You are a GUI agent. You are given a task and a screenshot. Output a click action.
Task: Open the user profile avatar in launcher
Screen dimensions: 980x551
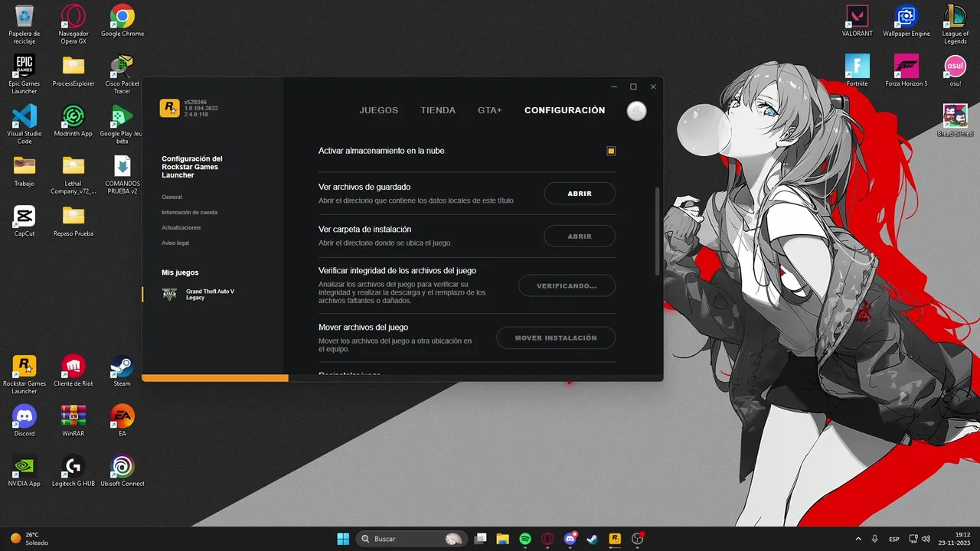(x=636, y=110)
